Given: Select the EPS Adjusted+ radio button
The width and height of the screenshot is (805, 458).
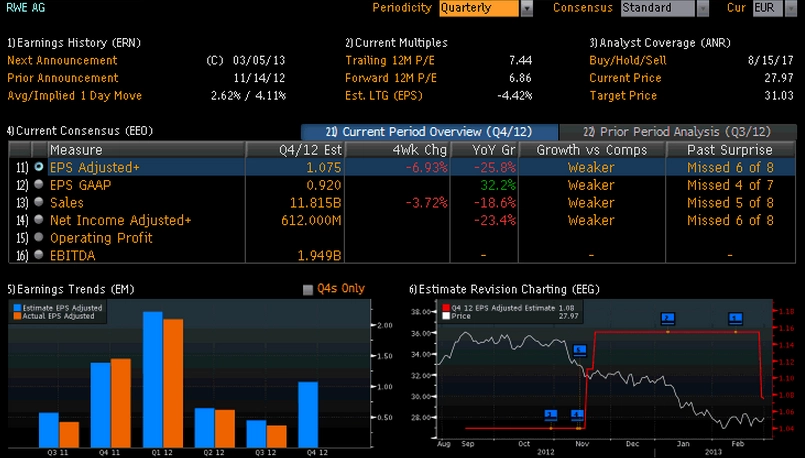Looking at the screenshot, I should click(x=39, y=167).
